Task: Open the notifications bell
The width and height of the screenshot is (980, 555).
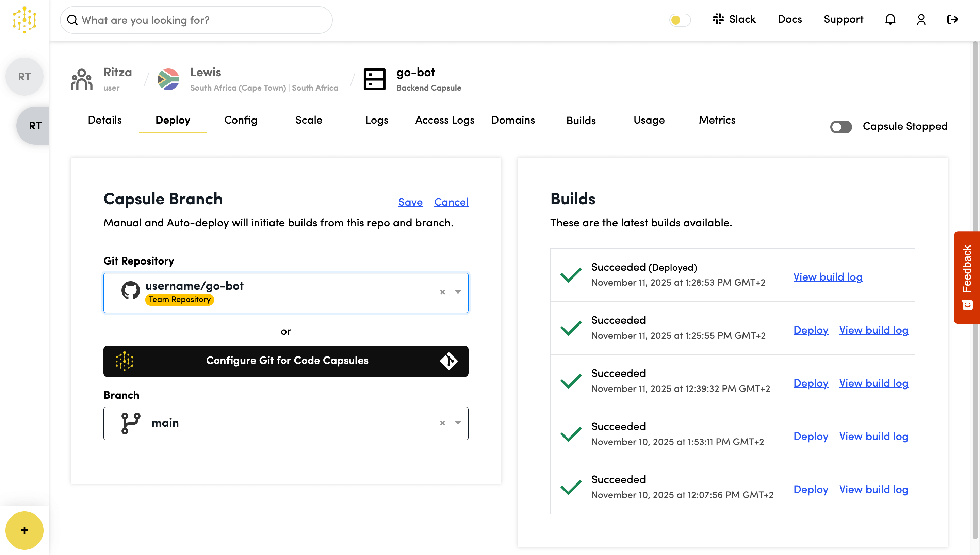Action: coord(890,19)
